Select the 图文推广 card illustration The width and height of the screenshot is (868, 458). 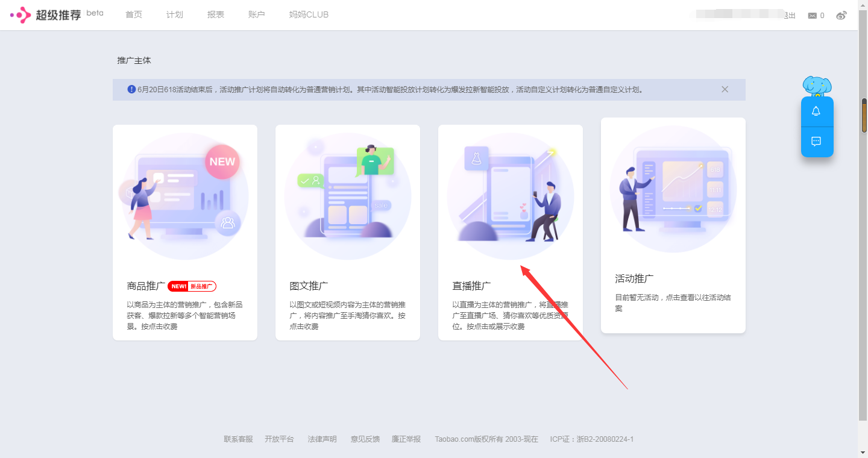point(348,196)
